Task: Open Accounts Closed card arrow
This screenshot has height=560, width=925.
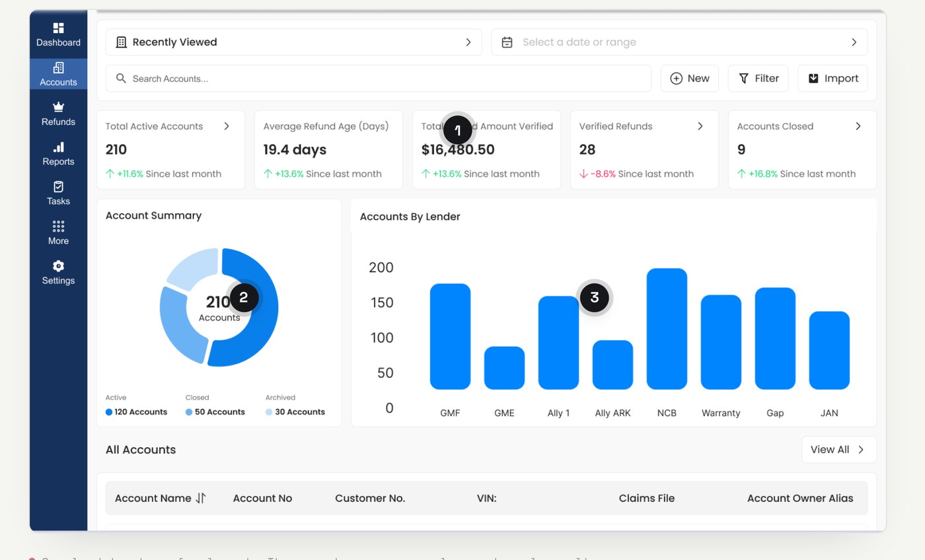Action: click(858, 126)
